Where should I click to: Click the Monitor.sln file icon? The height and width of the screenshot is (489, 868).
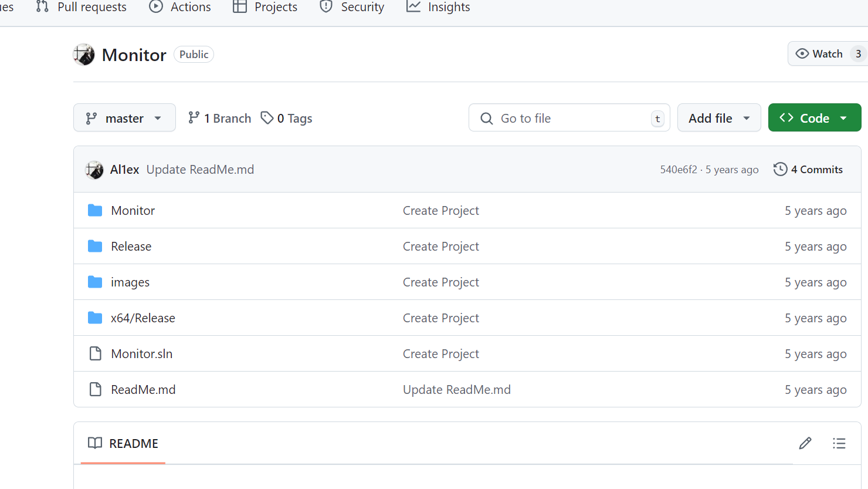click(95, 353)
